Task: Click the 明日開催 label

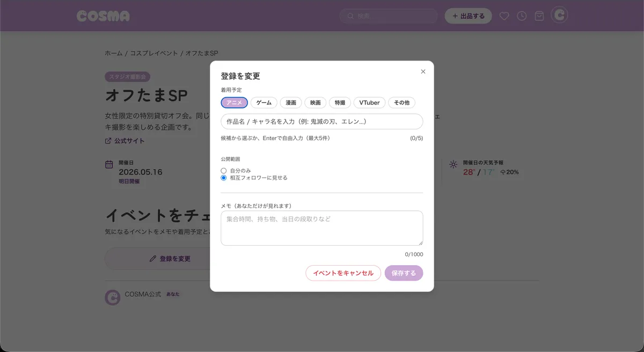Action: tap(129, 181)
